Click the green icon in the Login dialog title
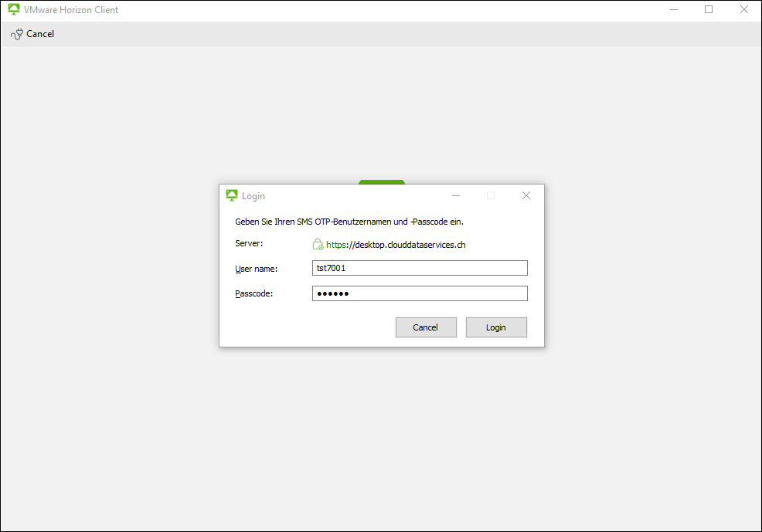The height and width of the screenshot is (532, 762). point(232,195)
